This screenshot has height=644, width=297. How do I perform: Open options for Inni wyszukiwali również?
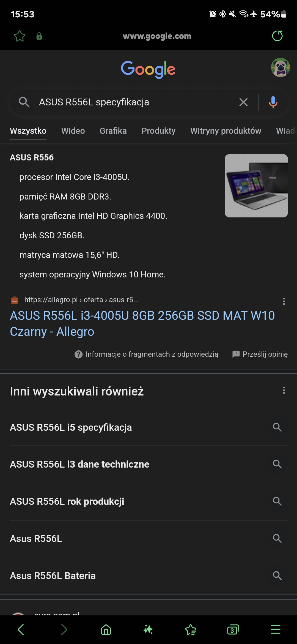point(284,390)
